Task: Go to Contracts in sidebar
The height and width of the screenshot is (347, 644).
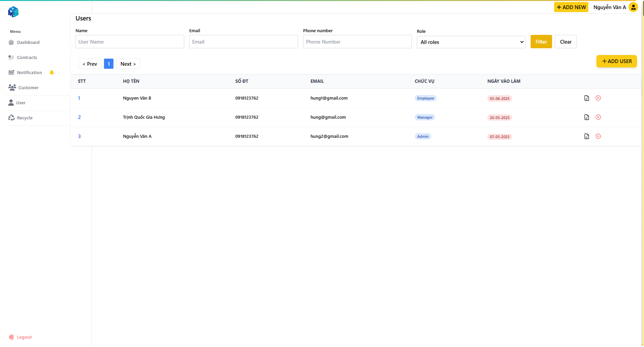Action: [27, 58]
